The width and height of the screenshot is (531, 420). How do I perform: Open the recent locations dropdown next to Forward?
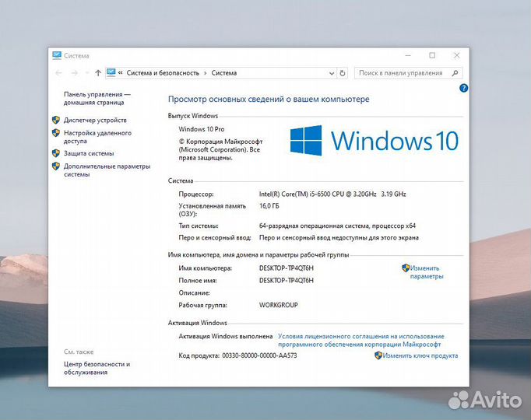click(x=86, y=73)
